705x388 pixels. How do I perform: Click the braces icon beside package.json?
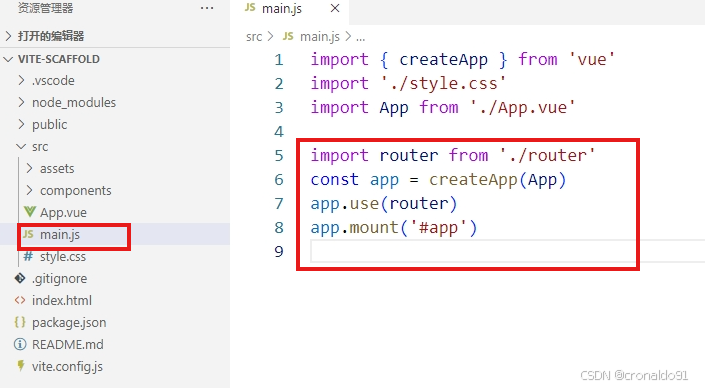tap(20, 322)
